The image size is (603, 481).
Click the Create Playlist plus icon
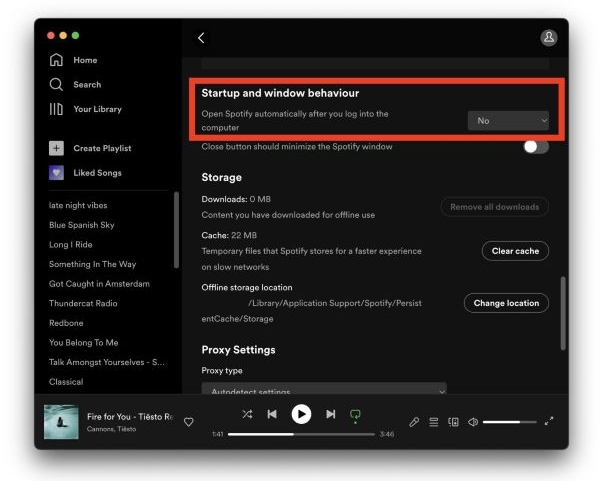[x=56, y=148]
